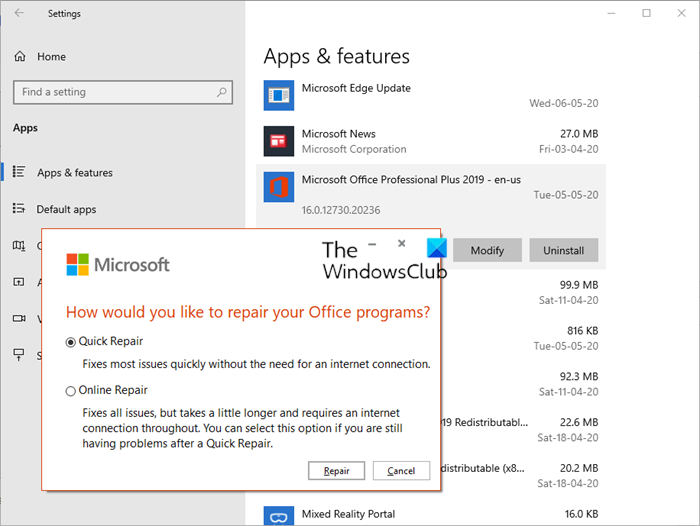
Task: Select the Online Repair option
Action: [70, 391]
